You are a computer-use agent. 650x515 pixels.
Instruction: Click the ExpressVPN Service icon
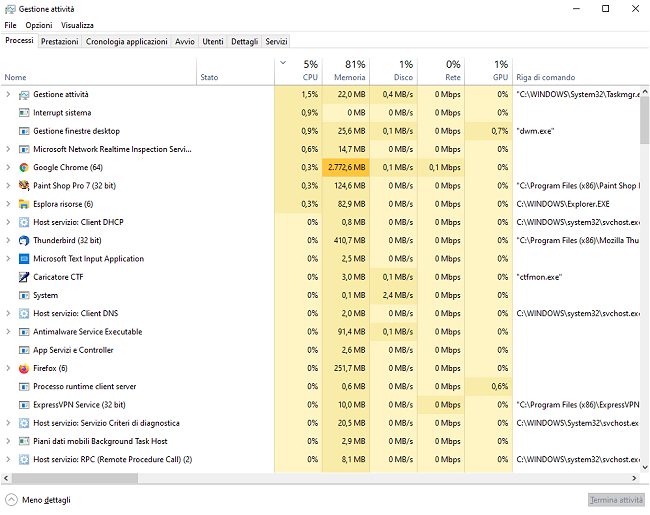click(24, 405)
